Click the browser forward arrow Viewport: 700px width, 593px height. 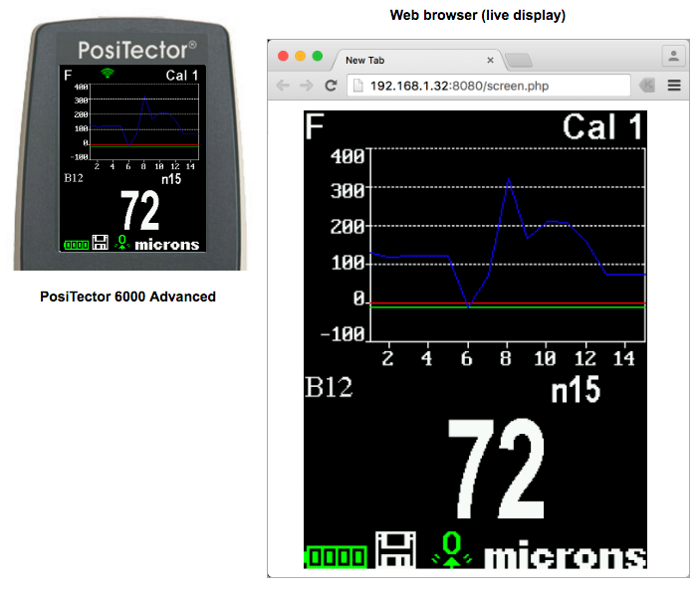307,86
